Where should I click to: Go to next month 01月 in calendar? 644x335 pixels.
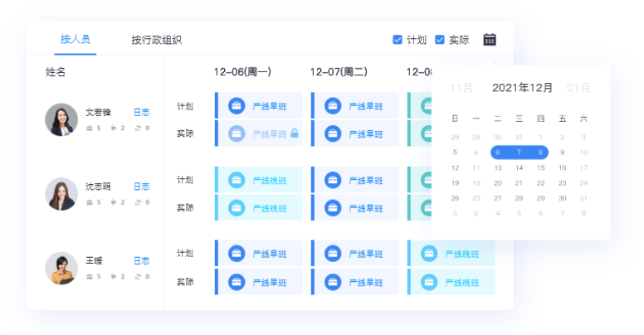578,87
